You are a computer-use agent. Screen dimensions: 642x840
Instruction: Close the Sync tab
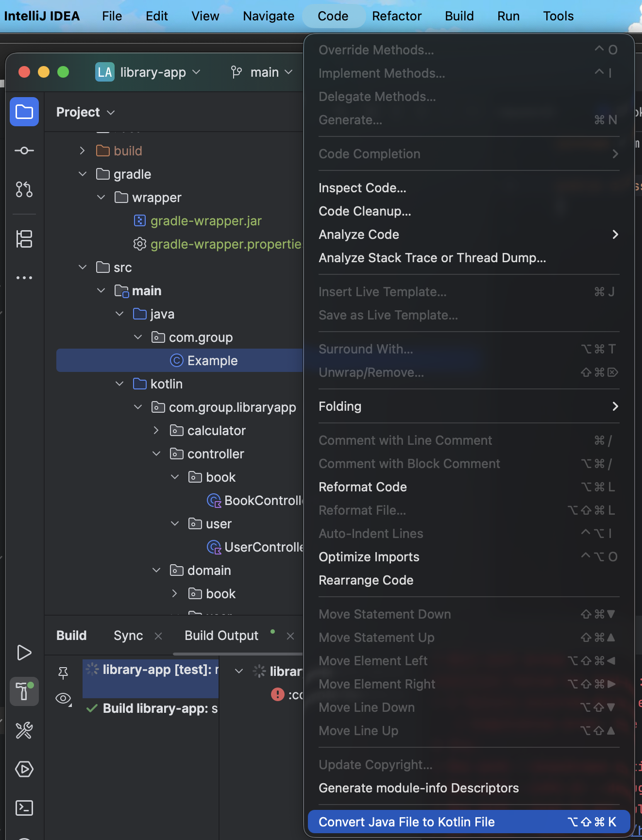coord(158,636)
